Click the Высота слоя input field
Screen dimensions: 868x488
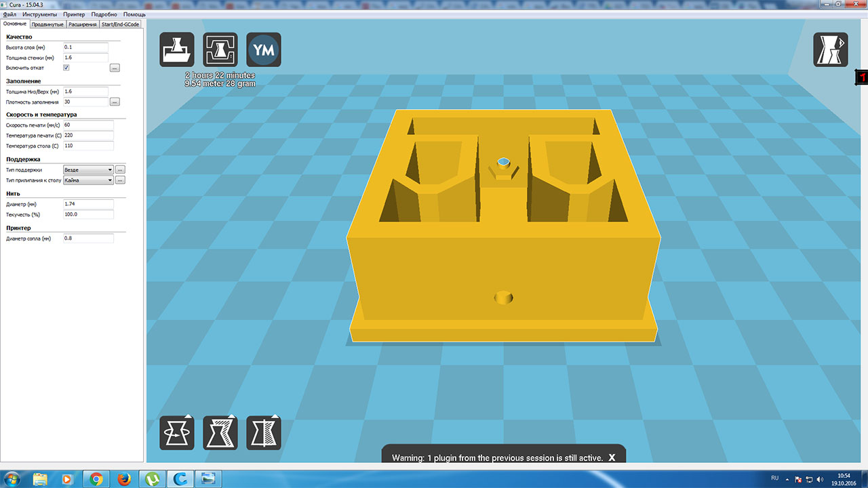[x=85, y=47]
